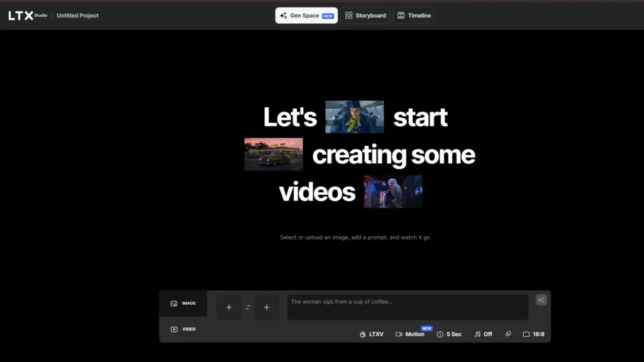Image resolution: width=644 pixels, height=362 pixels.
Task: Toggle the Off audio setting
Action: pos(483,334)
